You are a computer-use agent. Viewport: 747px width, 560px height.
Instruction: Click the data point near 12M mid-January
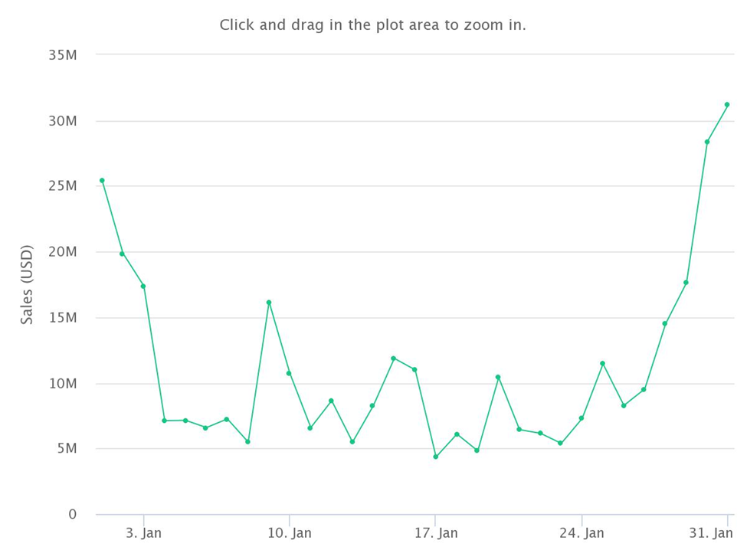point(394,358)
